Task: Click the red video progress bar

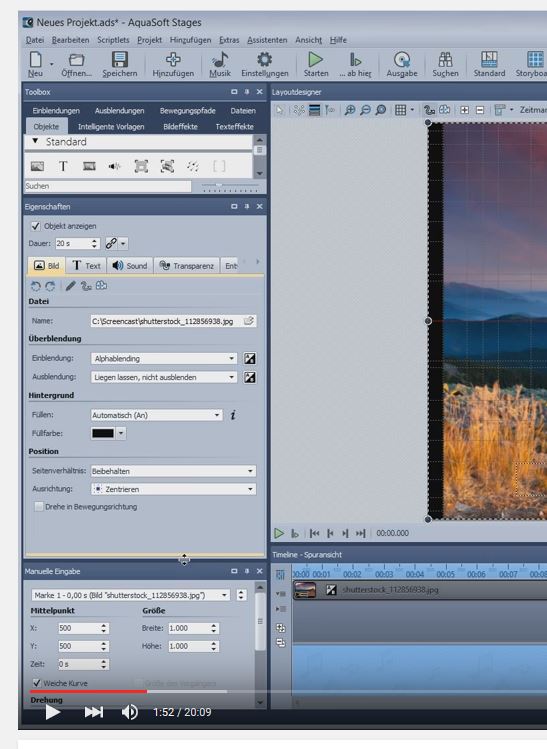Action: [x=88, y=691]
